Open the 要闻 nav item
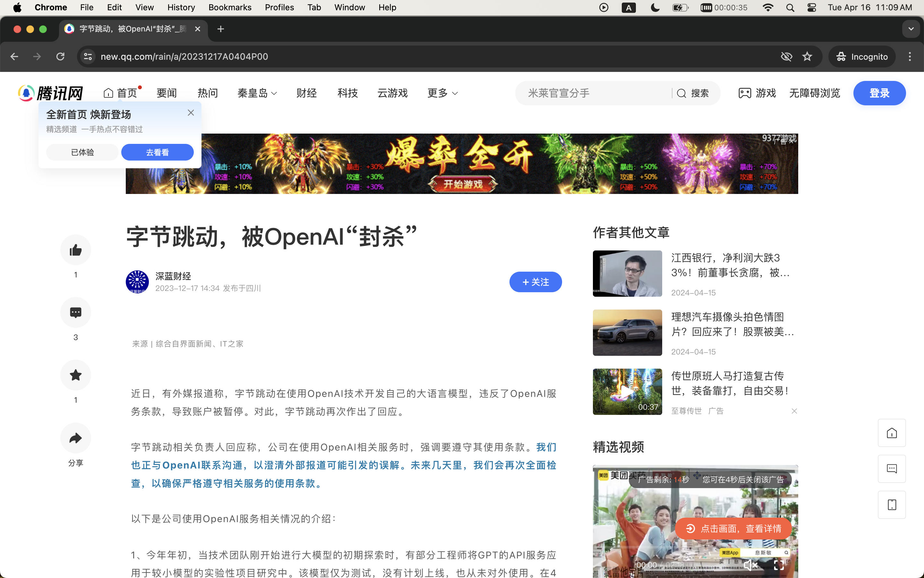 167,93
